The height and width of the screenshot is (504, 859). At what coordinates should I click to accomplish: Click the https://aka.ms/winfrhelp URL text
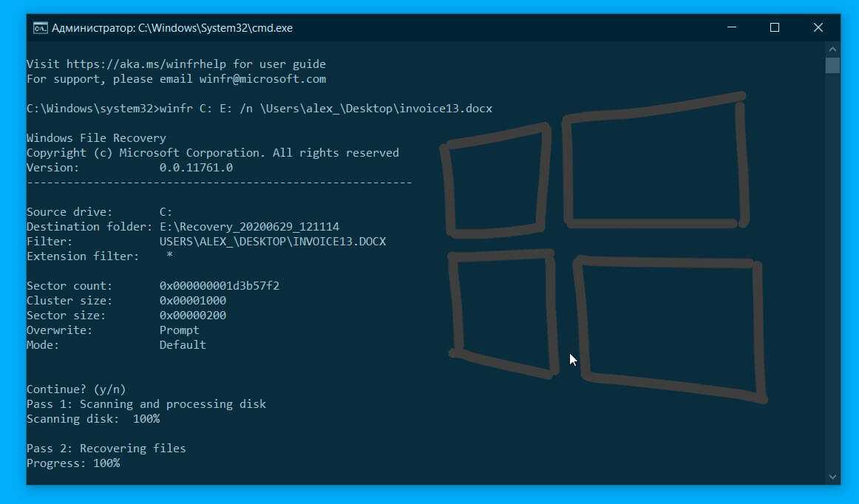pyautogui.click(x=146, y=64)
